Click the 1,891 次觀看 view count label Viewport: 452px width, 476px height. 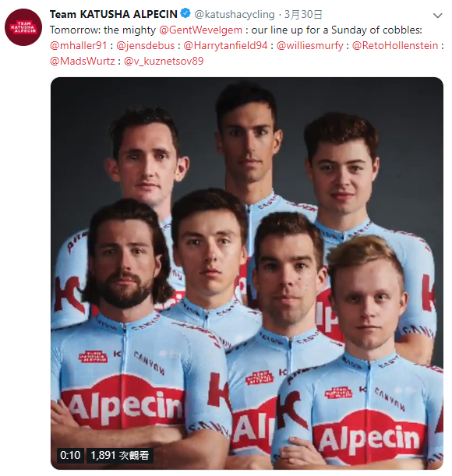tap(120, 455)
